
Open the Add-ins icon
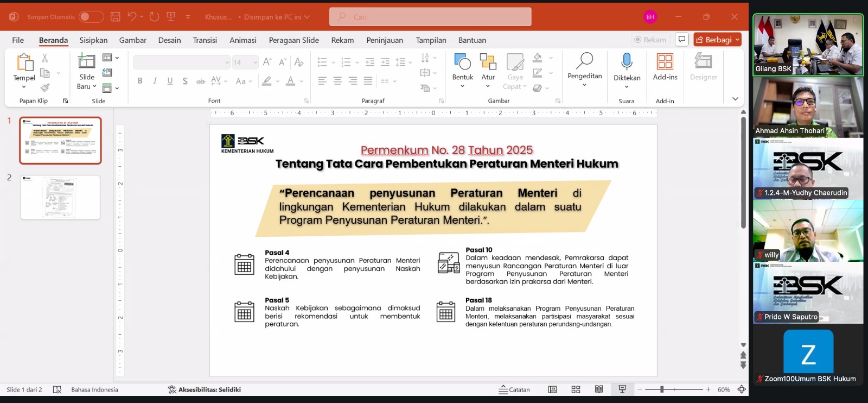[x=665, y=61]
